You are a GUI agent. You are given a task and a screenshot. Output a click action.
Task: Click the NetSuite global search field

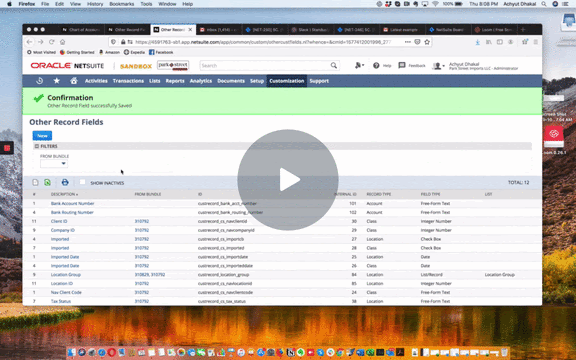[264, 65]
